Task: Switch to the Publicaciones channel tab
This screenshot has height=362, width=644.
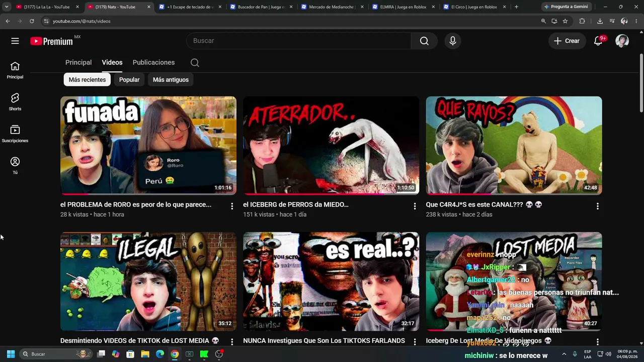Action: (x=153, y=62)
